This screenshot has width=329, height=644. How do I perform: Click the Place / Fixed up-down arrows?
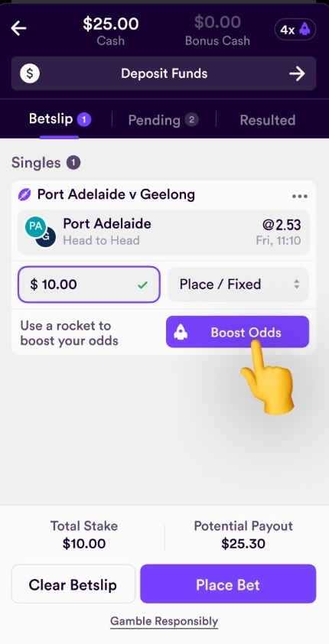tap(297, 285)
